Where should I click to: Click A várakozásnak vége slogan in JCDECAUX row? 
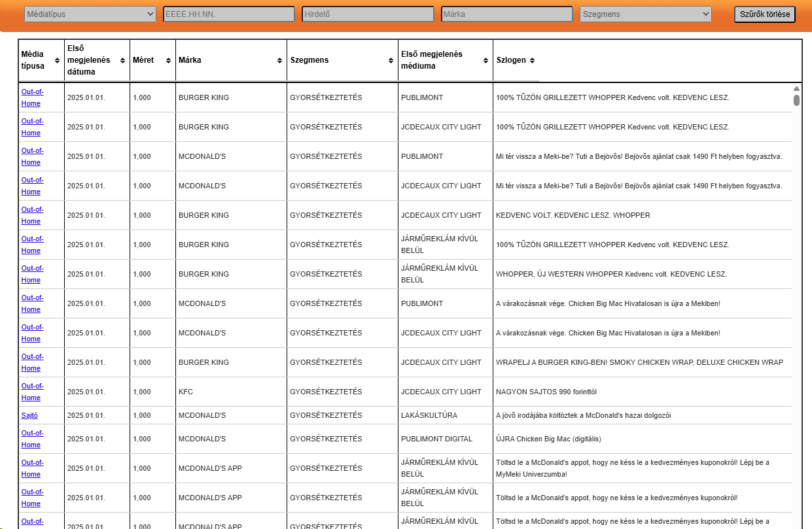(608, 333)
